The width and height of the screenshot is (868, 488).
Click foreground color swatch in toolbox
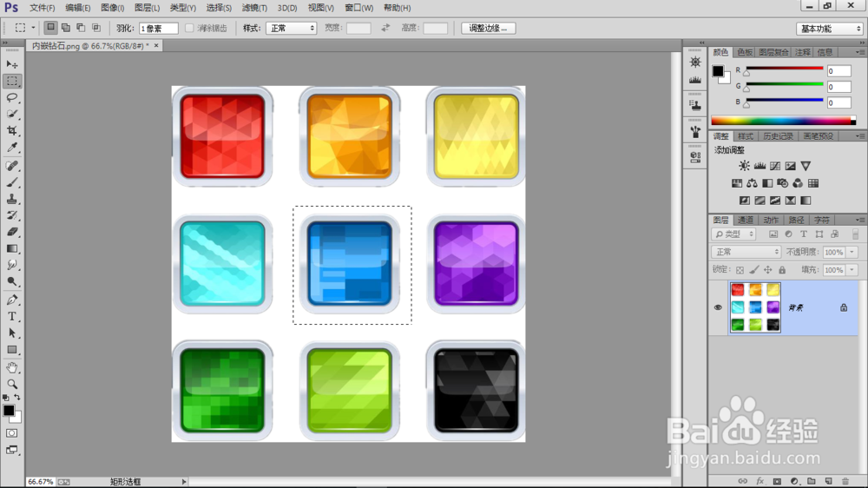click(x=9, y=411)
